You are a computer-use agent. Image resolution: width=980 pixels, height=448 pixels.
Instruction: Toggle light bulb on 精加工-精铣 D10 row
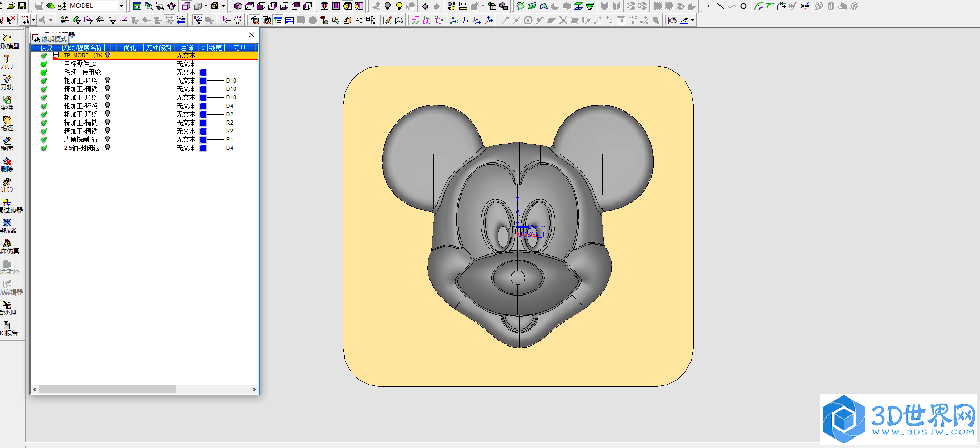[108, 88]
